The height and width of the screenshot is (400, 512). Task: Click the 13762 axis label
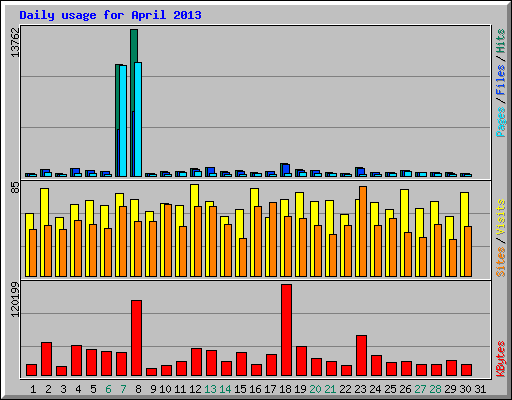point(15,42)
